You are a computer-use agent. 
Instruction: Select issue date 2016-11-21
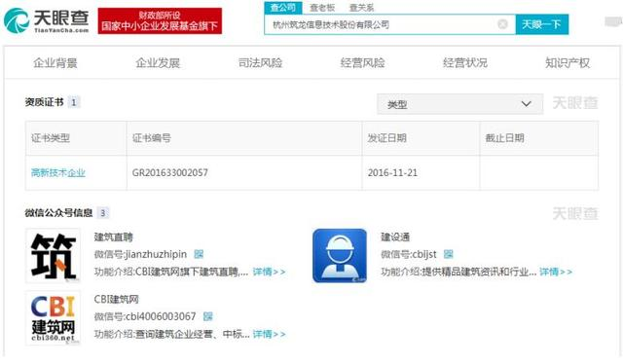[x=392, y=172]
